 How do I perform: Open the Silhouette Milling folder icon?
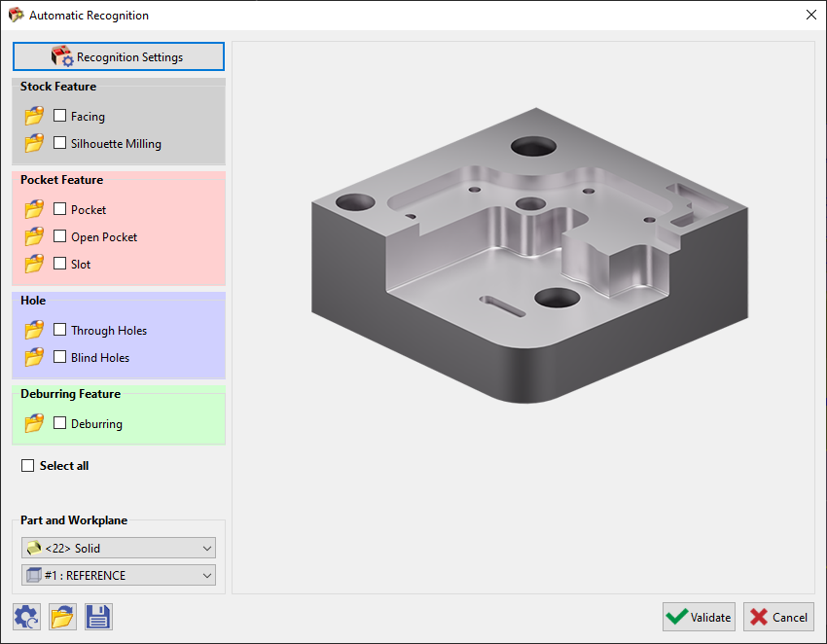34,143
